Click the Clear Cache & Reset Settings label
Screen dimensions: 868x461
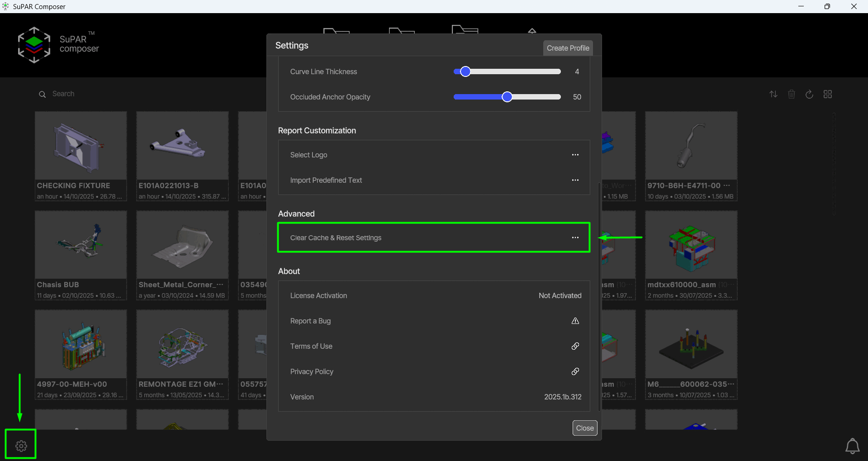point(336,238)
